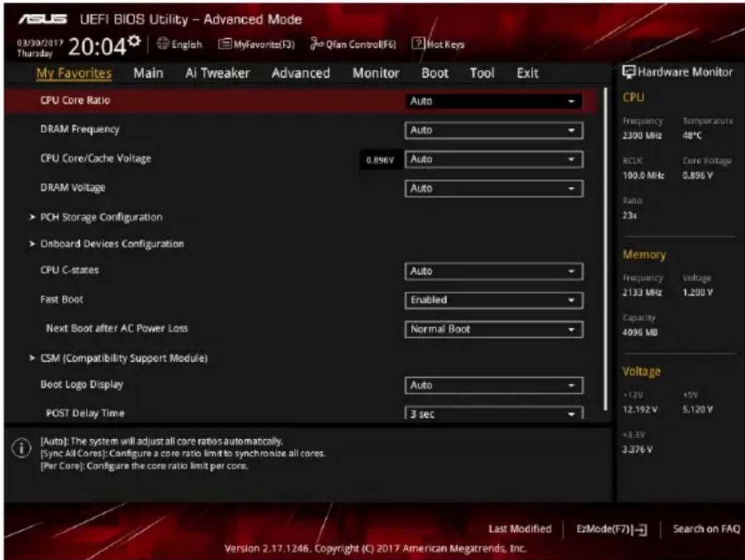The image size is (745, 560).
Task: Click the POST Delay Time label
Action: point(85,413)
